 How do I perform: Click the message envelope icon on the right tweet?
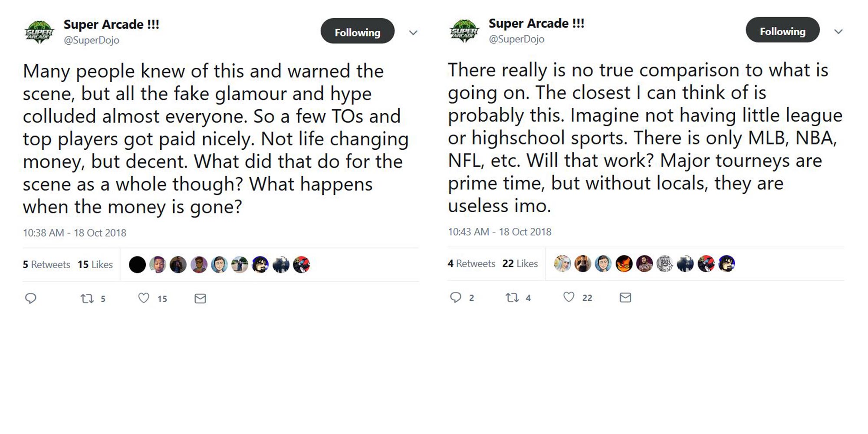tap(625, 298)
